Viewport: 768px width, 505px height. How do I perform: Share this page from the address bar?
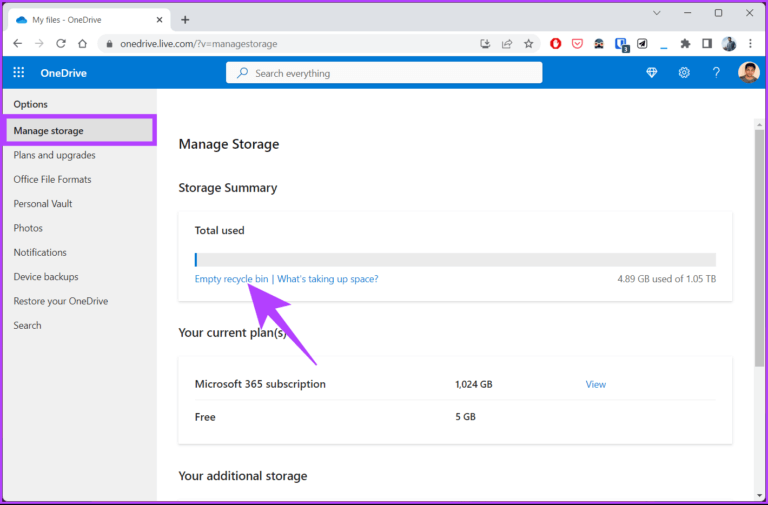pyautogui.click(x=506, y=44)
